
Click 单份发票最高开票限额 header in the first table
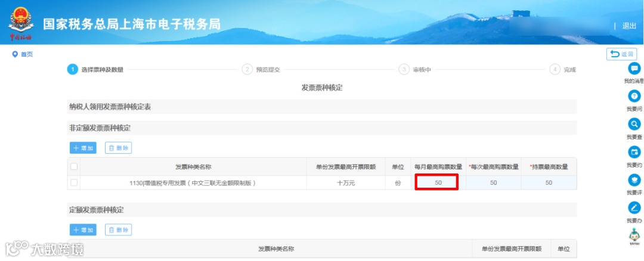[346, 167]
